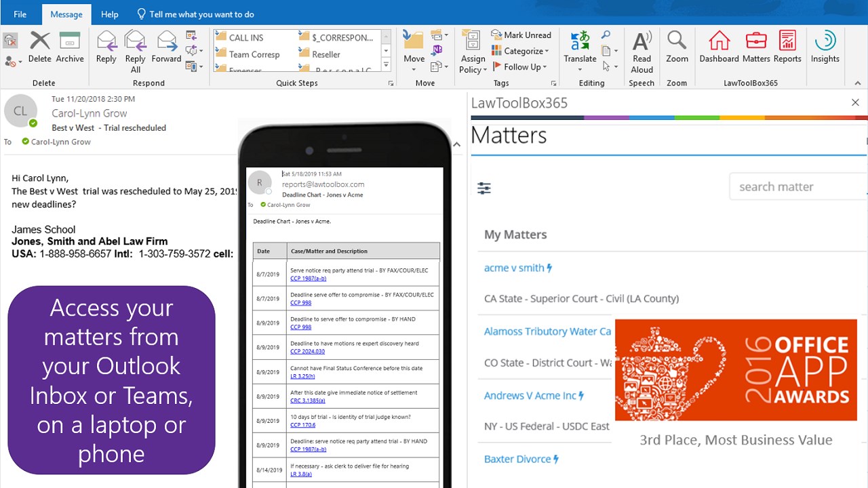Open the LawToolBox365 Dashboard
Viewport: 868px width, 488px height.
[x=719, y=47]
